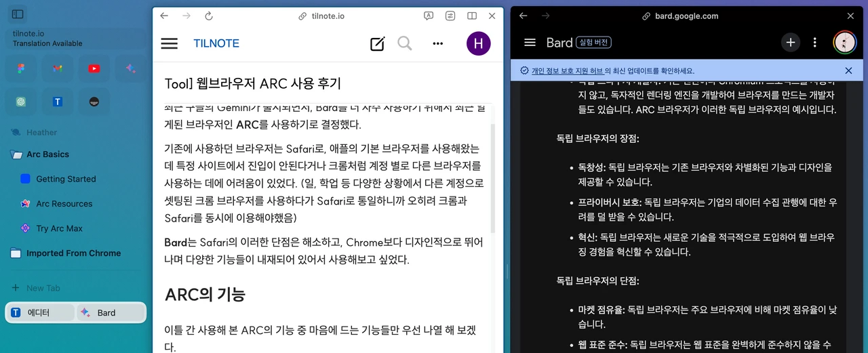The width and height of the screenshot is (868, 353).
Task: Open the pinned Figma favorite
Action: tap(22, 68)
